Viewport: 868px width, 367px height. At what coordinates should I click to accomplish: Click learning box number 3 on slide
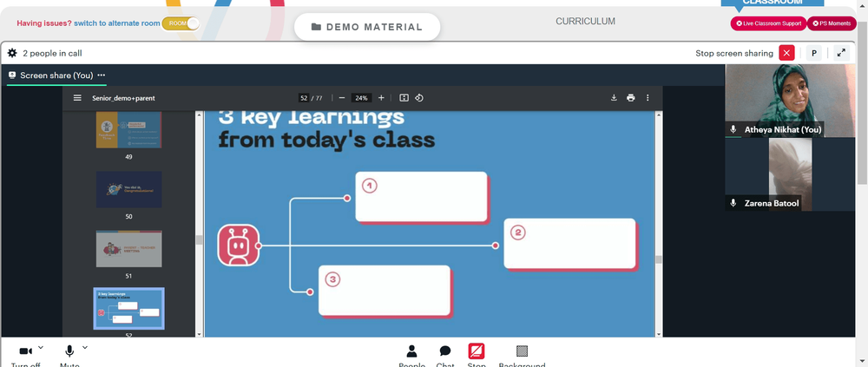pyautogui.click(x=385, y=292)
